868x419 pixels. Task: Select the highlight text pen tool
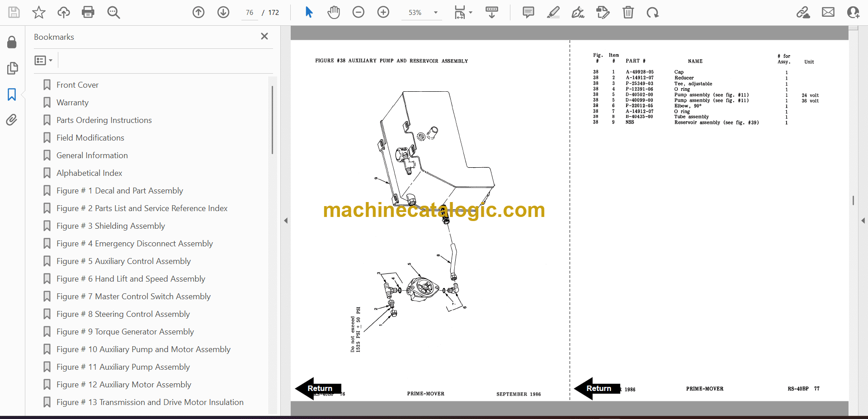[553, 12]
